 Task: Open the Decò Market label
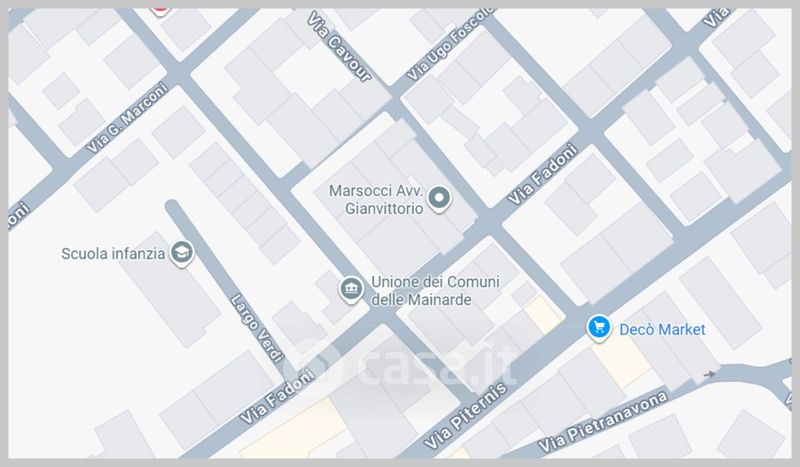[x=662, y=330]
